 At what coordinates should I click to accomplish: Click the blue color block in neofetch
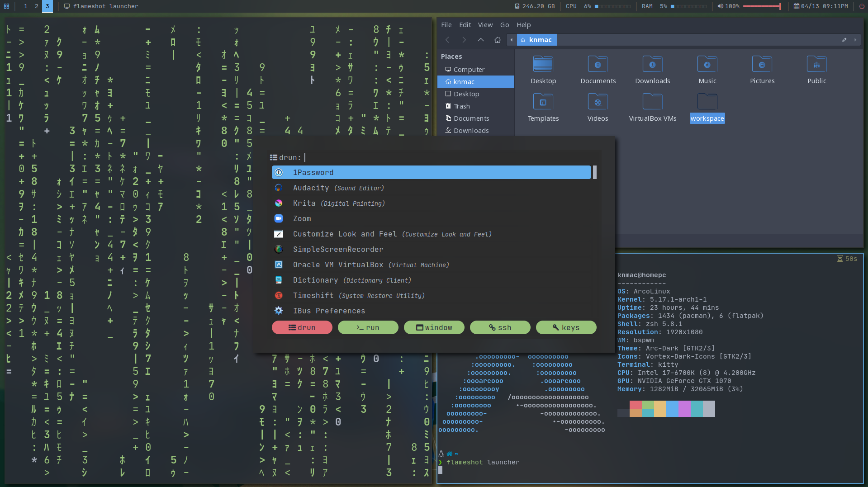[672, 409]
